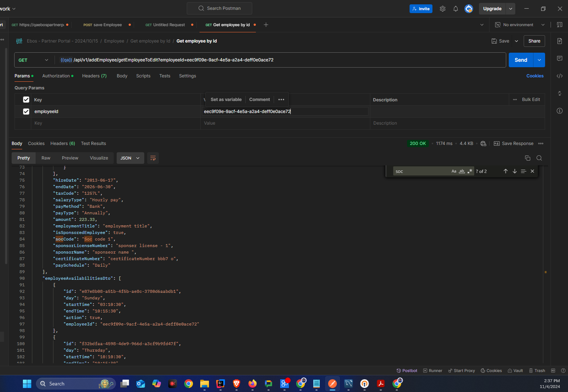Open the Upgrade dropdown arrow
Image resolution: width=568 pixels, height=392 pixels.
pos(511,9)
